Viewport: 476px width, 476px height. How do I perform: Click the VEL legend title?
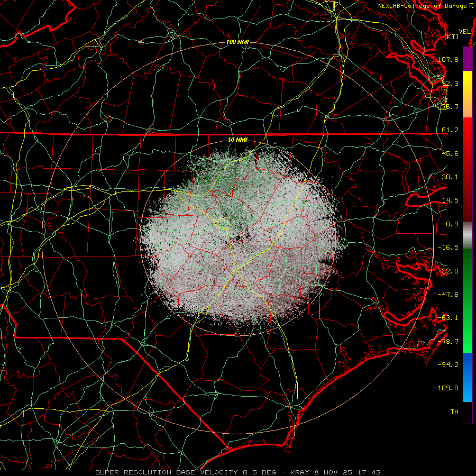tap(465, 32)
